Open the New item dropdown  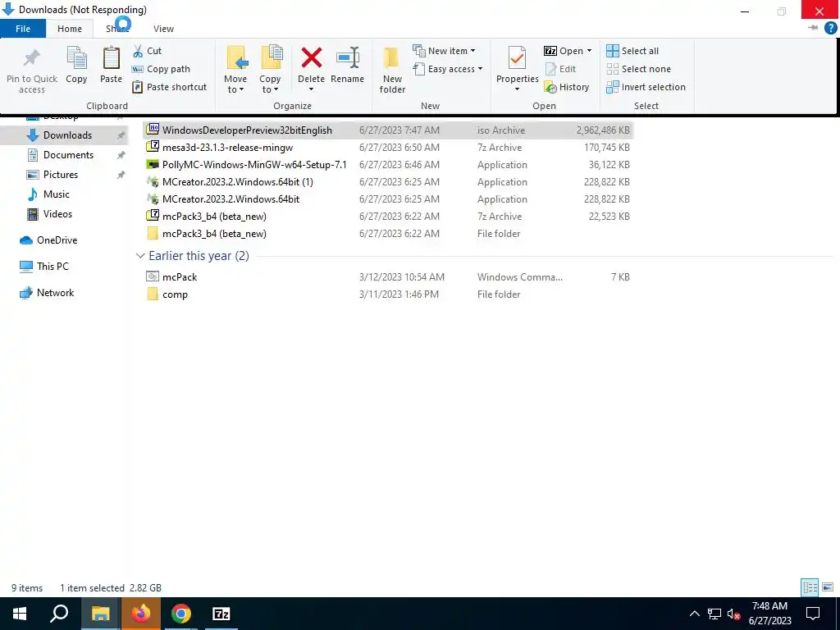point(444,51)
